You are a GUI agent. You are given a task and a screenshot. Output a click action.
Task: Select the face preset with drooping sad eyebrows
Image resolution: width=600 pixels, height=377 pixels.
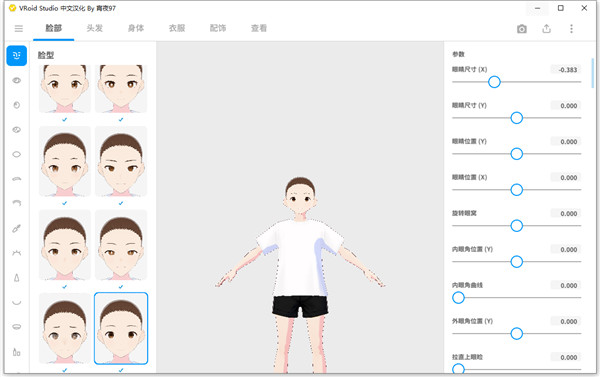[x=65, y=328]
